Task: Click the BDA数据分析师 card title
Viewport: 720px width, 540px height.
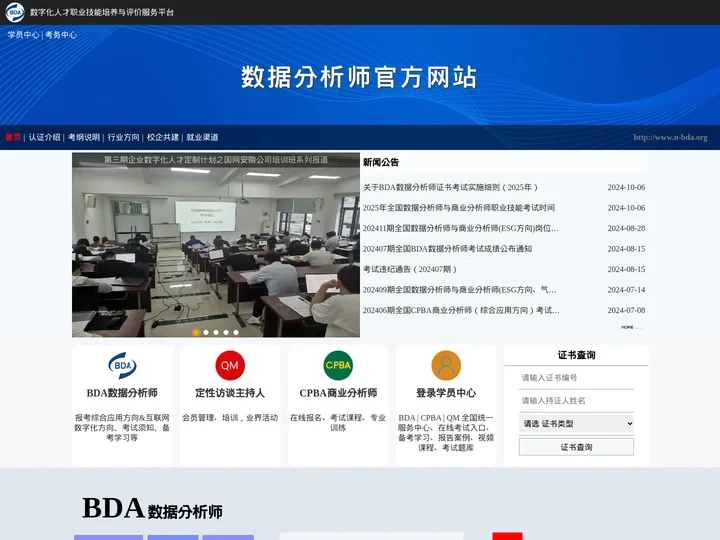Action: click(x=122, y=393)
